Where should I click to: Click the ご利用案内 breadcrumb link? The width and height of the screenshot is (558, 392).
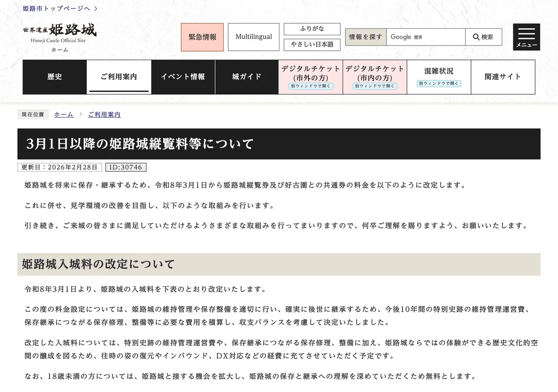[104, 114]
